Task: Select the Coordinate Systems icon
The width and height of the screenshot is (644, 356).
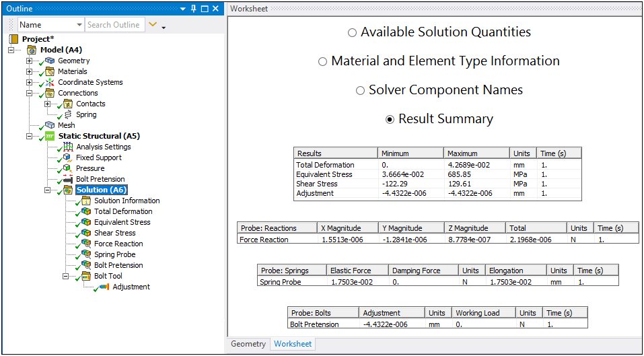Action: 50,82
